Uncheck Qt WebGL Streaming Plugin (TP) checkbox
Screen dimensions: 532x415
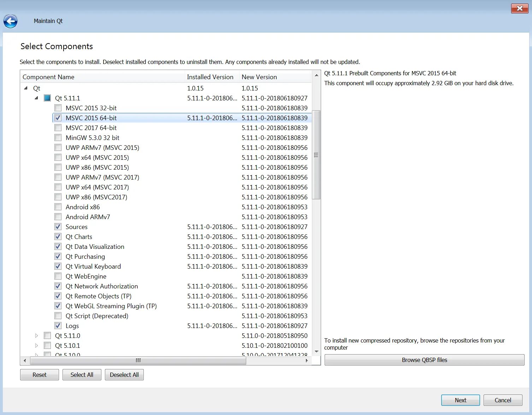[x=58, y=306]
